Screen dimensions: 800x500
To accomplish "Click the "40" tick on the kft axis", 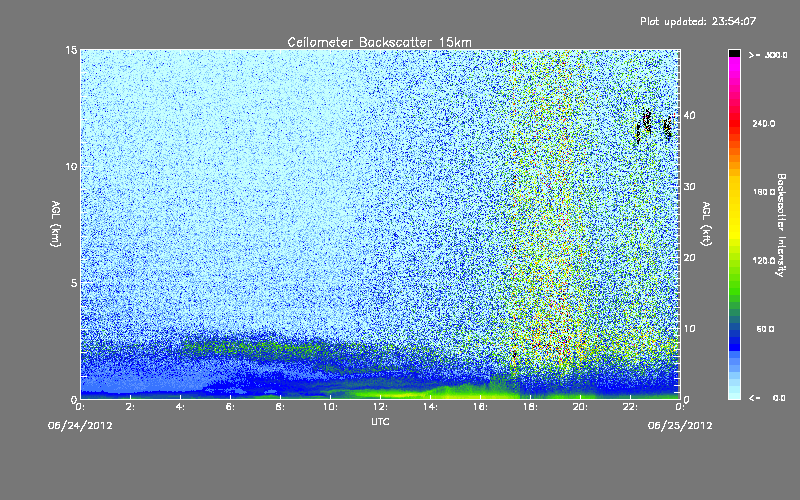I will (689, 115).
